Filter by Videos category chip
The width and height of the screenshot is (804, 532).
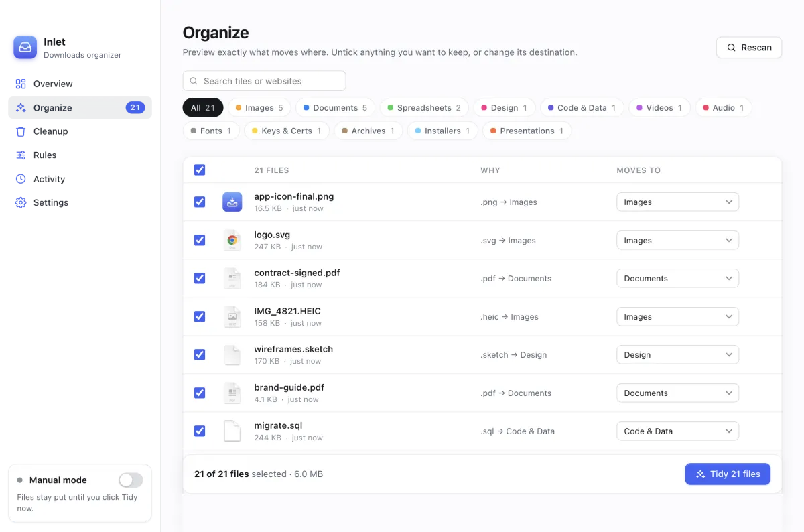pos(659,107)
